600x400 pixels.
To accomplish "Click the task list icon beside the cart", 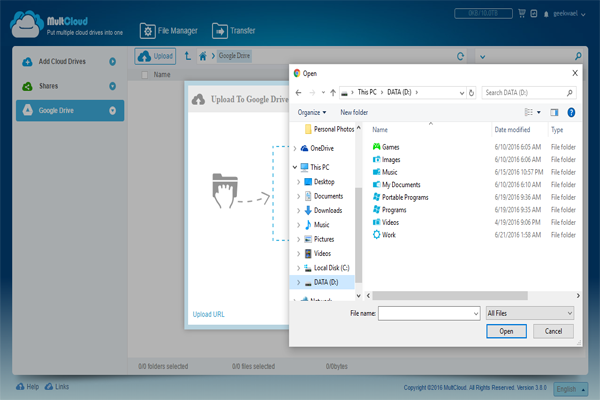I will click(x=534, y=14).
